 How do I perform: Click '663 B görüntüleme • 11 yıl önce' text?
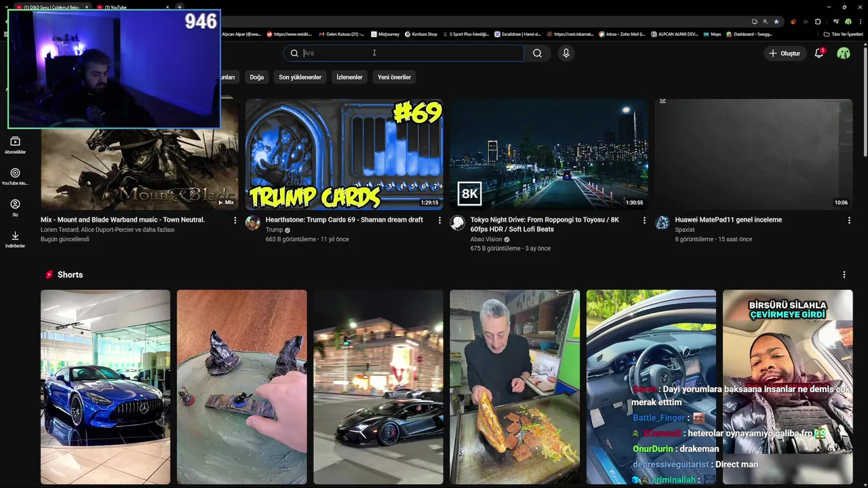tap(307, 239)
